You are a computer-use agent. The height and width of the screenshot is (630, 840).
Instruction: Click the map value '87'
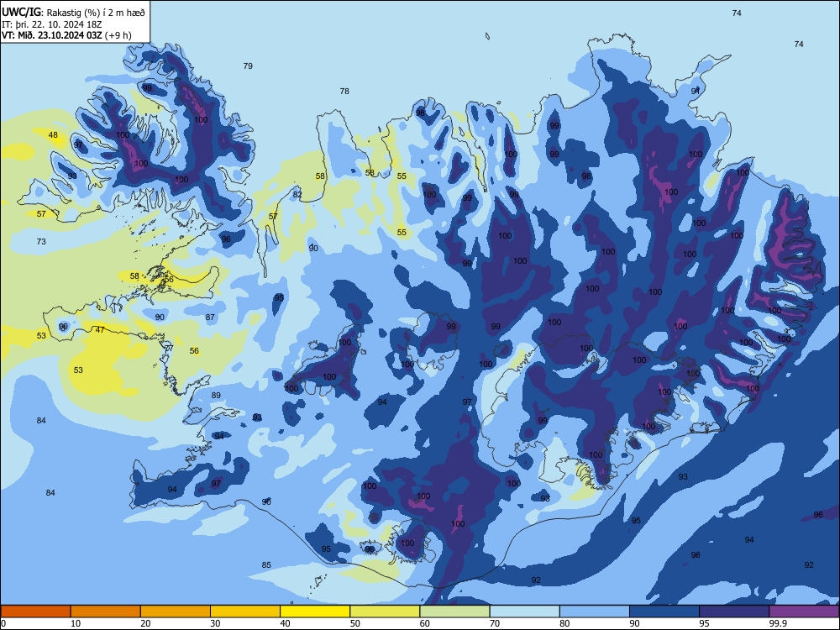pos(210,318)
